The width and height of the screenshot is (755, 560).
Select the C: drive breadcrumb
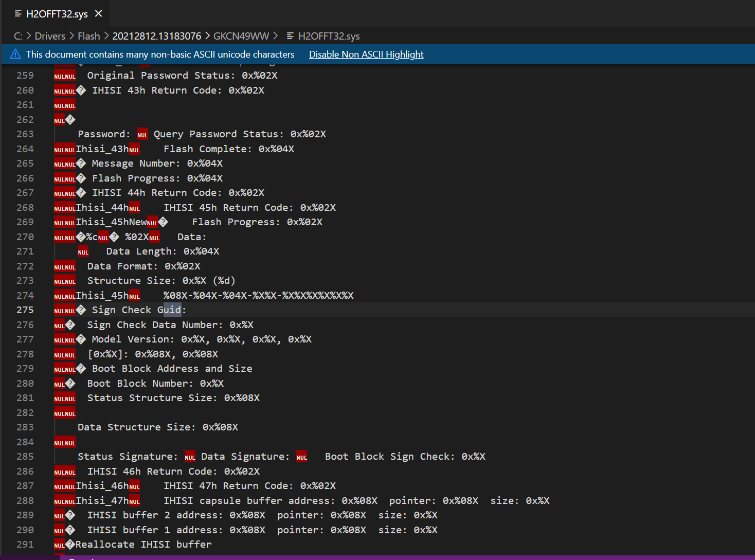[x=18, y=36]
